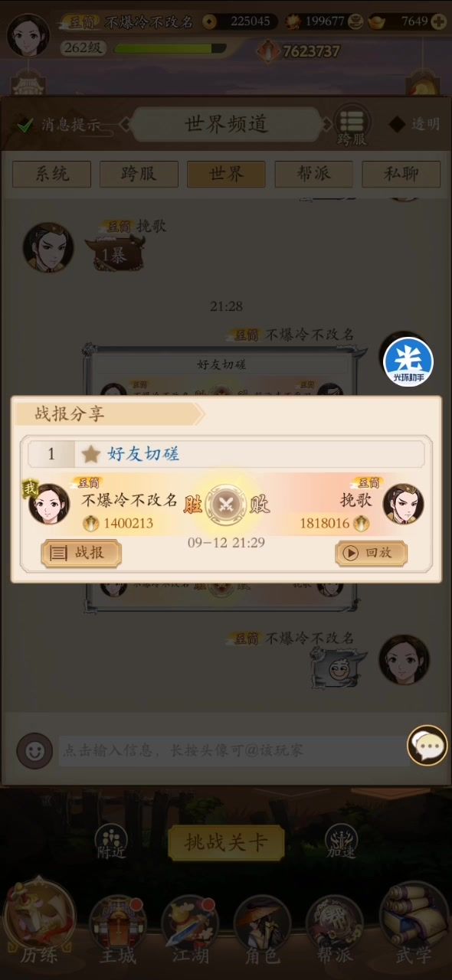This screenshot has height=980, width=452.
Task: Open the 跨服 list icon
Action: [352, 123]
